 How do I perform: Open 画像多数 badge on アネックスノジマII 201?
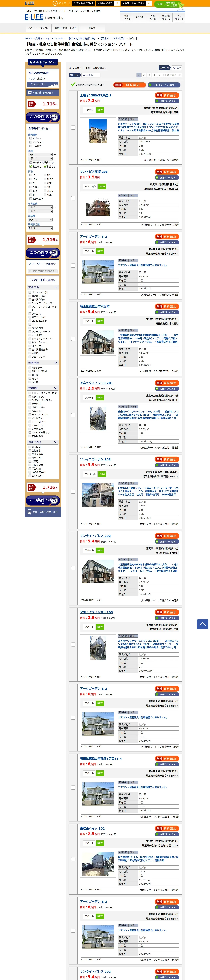click(x=123, y=406)
